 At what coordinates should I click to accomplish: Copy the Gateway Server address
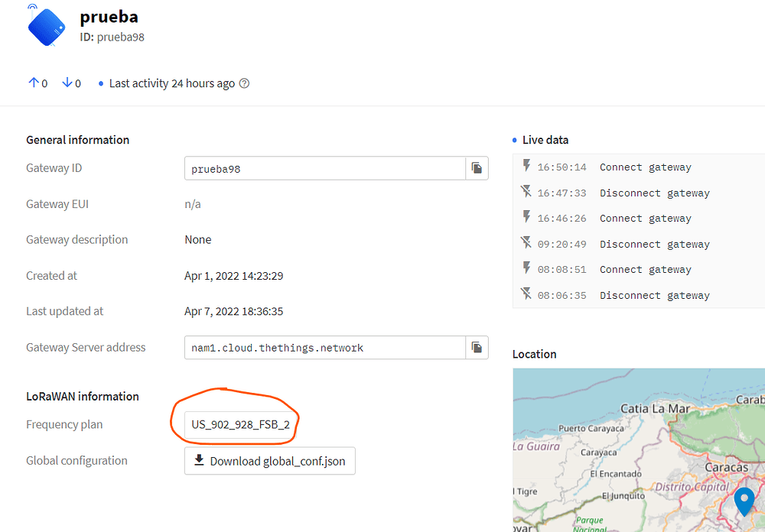click(477, 347)
